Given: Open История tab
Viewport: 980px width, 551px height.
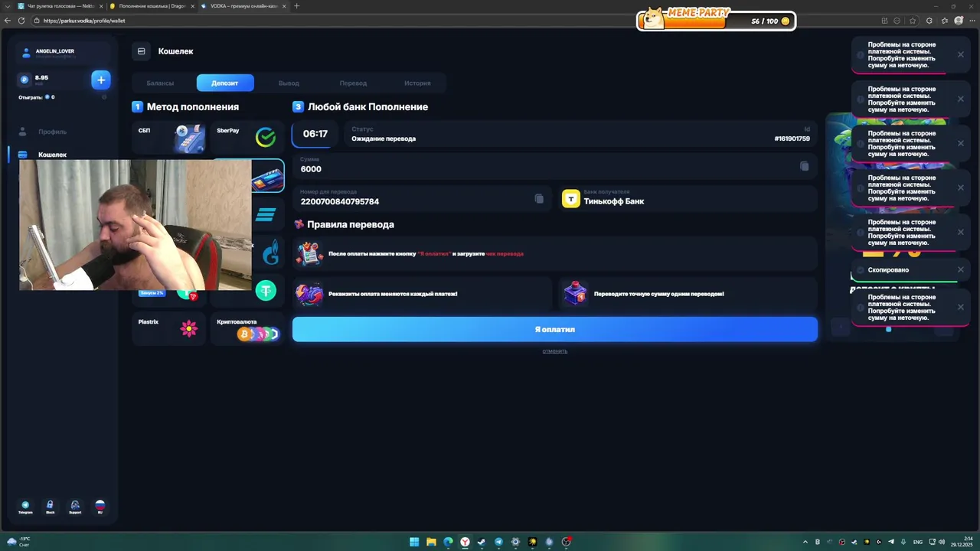Looking at the screenshot, I should (417, 83).
